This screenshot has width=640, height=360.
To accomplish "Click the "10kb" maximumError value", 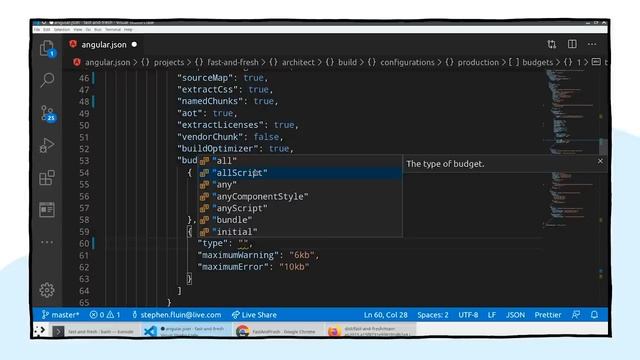I will click(x=294, y=267).
